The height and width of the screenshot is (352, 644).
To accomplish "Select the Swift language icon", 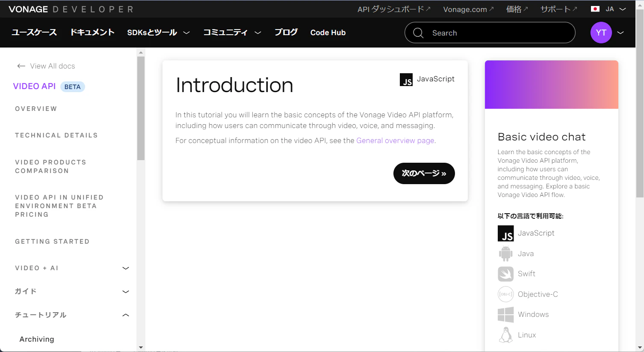I will pyautogui.click(x=505, y=274).
